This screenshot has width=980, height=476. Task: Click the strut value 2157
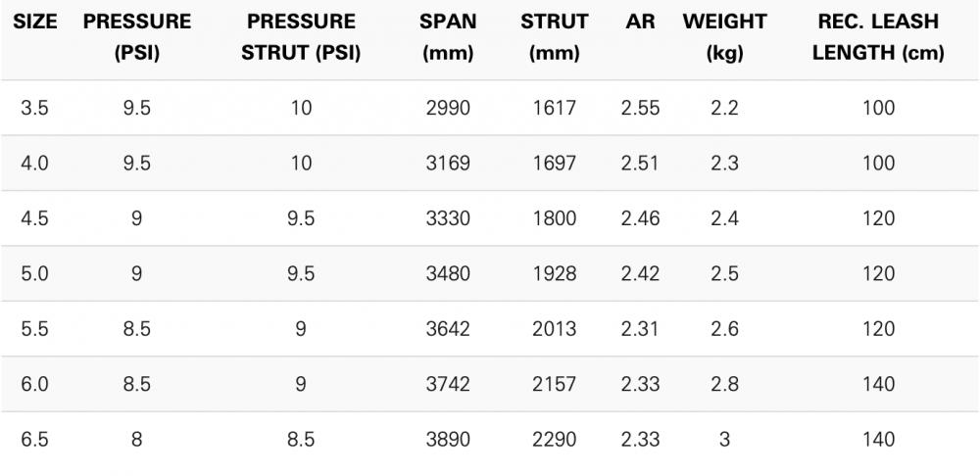[x=554, y=384]
